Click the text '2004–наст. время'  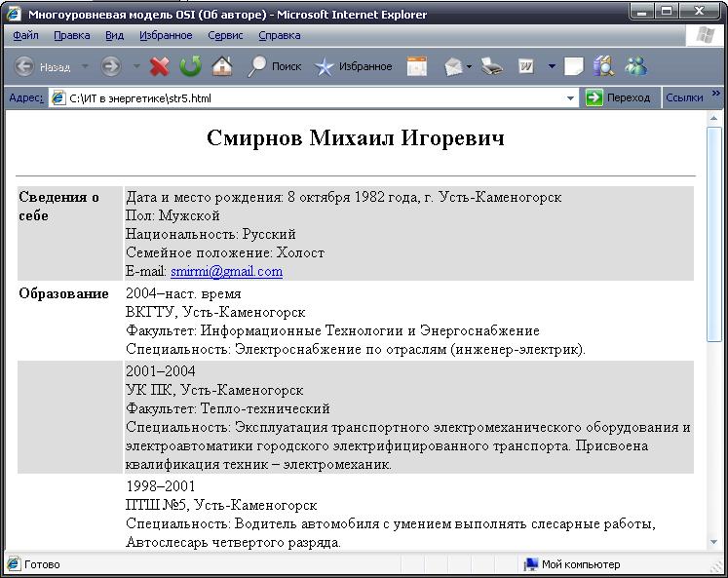(183, 293)
